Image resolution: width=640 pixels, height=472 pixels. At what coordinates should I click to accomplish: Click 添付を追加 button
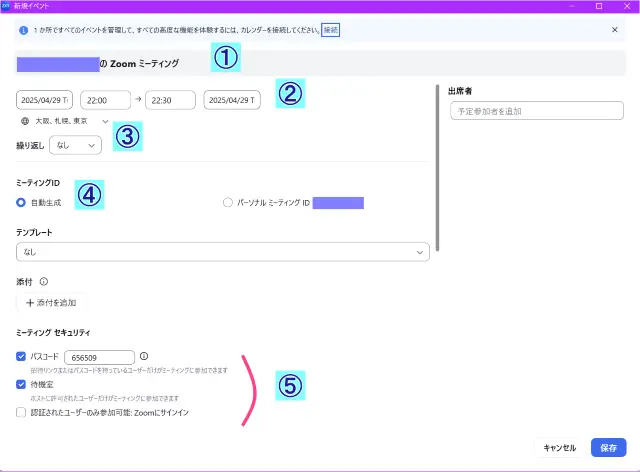click(51, 303)
